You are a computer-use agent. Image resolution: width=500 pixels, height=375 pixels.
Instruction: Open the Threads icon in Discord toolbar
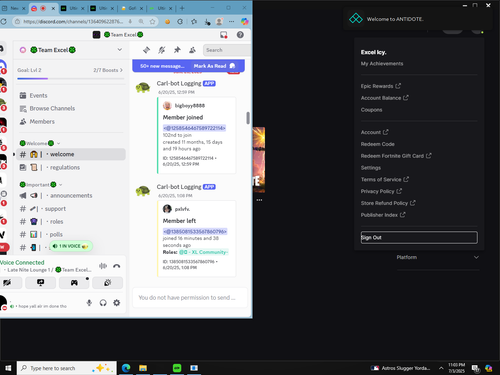(x=146, y=50)
